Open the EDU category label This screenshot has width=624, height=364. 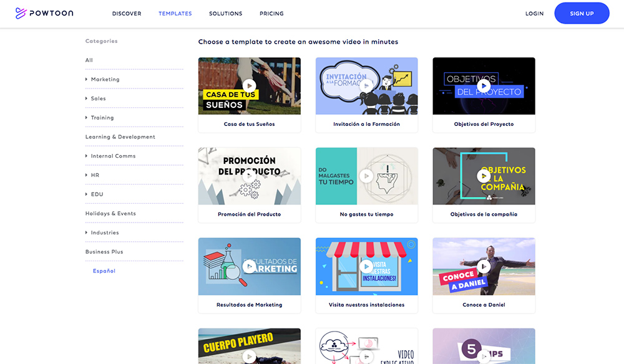point(97,194)
